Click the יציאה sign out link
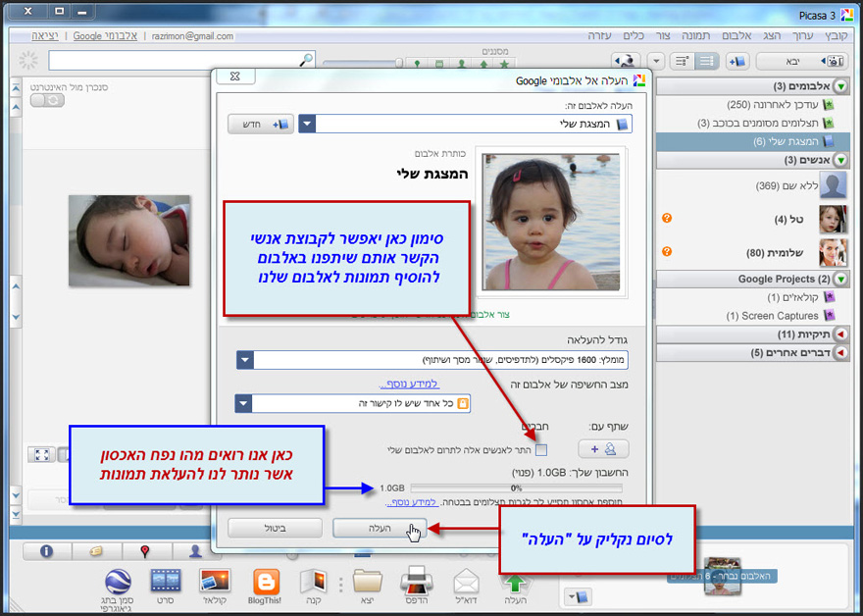 pos(45,35)
